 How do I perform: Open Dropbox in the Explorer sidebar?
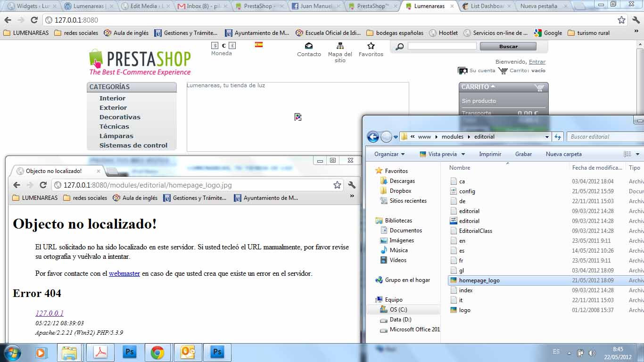(x=400, y=191)
